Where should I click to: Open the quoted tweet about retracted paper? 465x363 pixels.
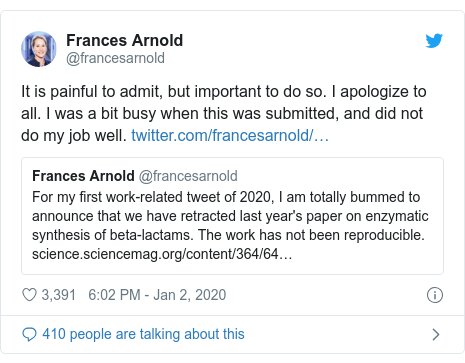[x=232, y=216]
